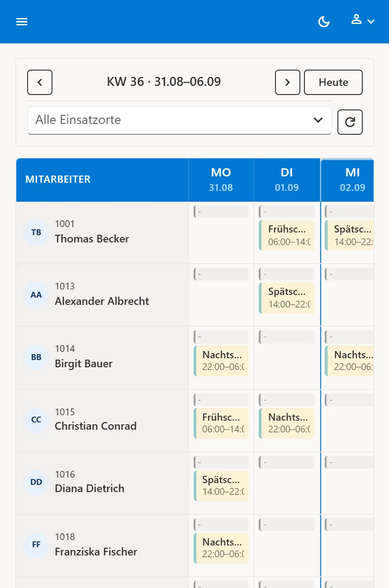Select employee name Diana Dietrich
Image resolution: width=389 pixels, height=588 pixels.
tap(90, 488)
